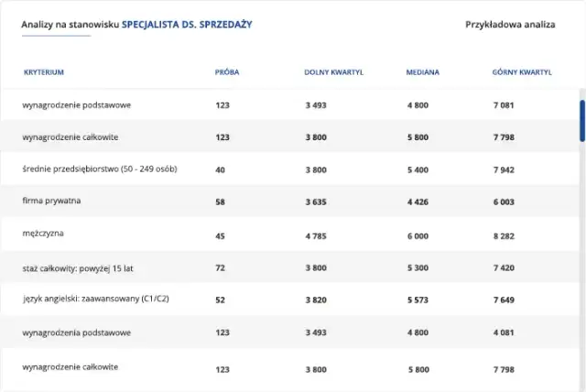Sort by GÓRNY KWARTYL column header
The width and height of the screenshot is (586, 392).
pyautogui.click(x=522, y=71)
